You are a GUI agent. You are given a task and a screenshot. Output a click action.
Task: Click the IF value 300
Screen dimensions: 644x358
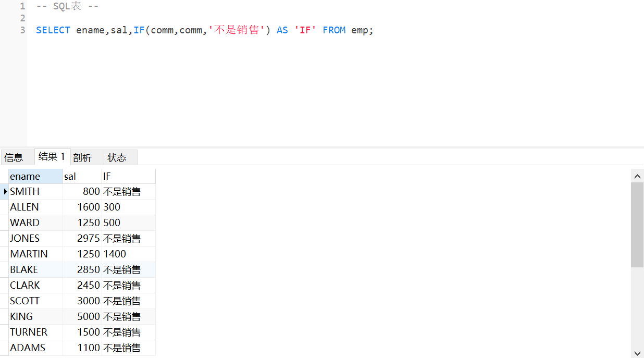click(x=128, y=207)
